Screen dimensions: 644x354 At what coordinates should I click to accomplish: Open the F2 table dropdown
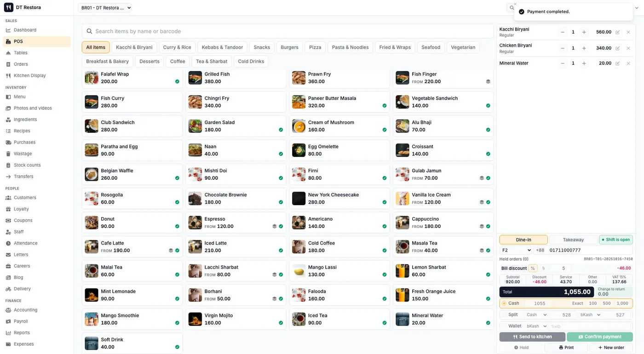(x=516, y=251)
